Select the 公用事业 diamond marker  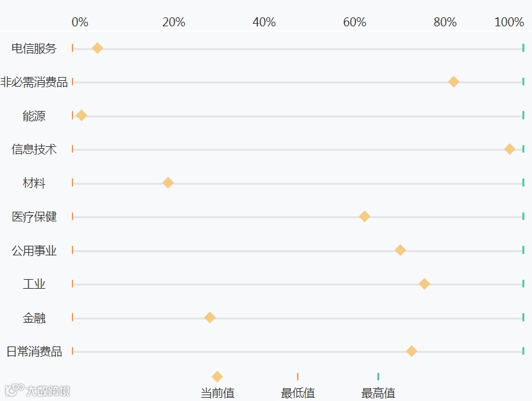point(400,250)
